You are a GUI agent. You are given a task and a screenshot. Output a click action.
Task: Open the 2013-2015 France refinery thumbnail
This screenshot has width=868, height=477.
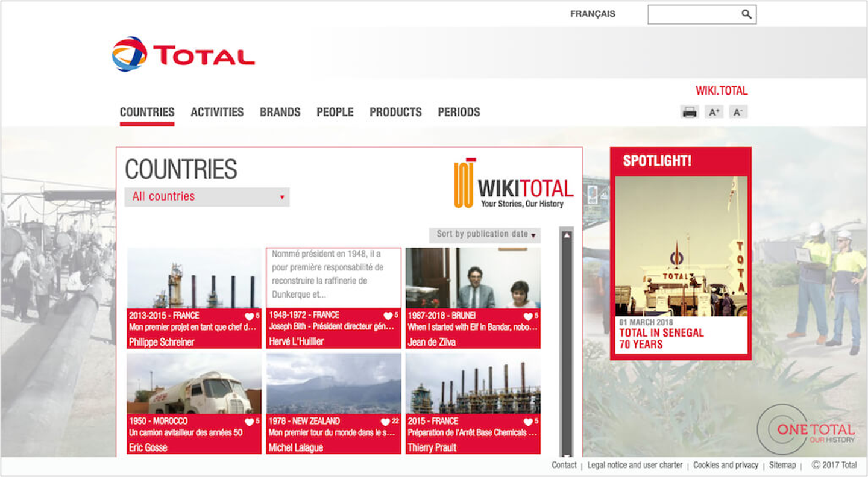pos(194,278)
